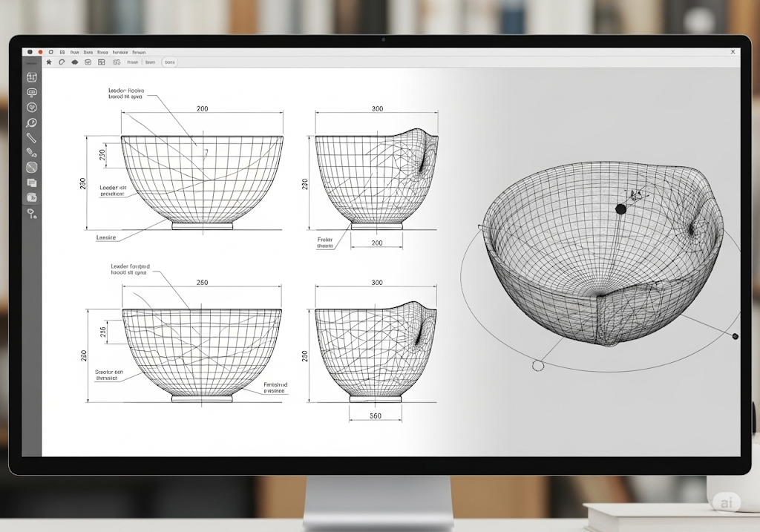Click the dark handle at right of orbit ring
760x532 pixels.
(x=735, y=336)
